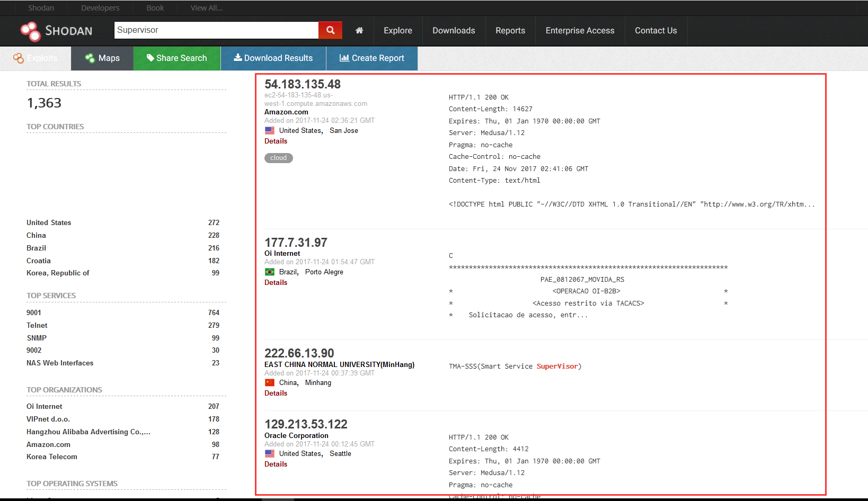Filter by Korea Telecom organization

click(52, 457)
